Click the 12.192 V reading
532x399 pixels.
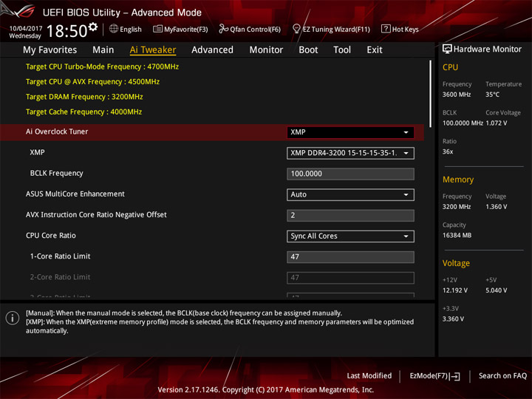[454, 290]
